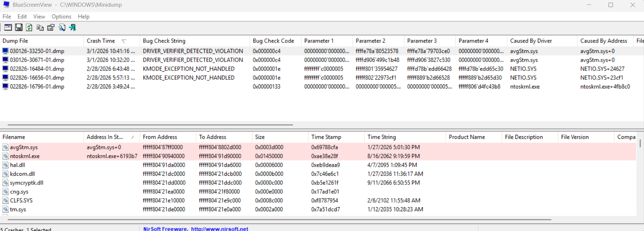Click the BlueScreenView title bar app icon
This screenshot has height=231, width=644.
(6, 5)
